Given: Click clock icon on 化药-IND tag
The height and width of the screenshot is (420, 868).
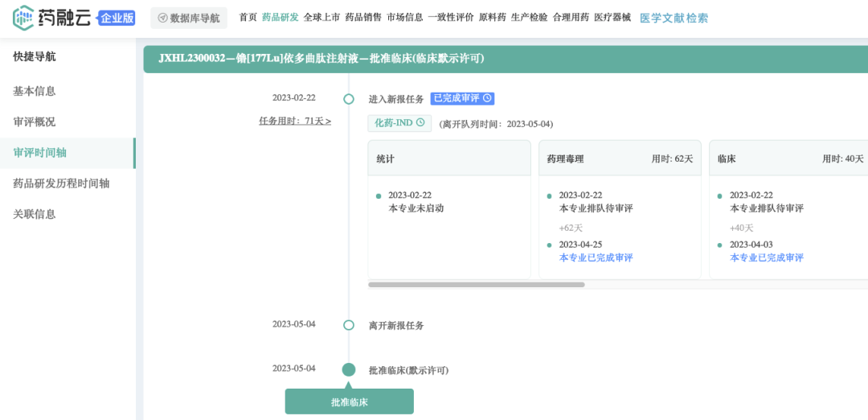Looking at the screenshot, I should (x=420, y=123).
